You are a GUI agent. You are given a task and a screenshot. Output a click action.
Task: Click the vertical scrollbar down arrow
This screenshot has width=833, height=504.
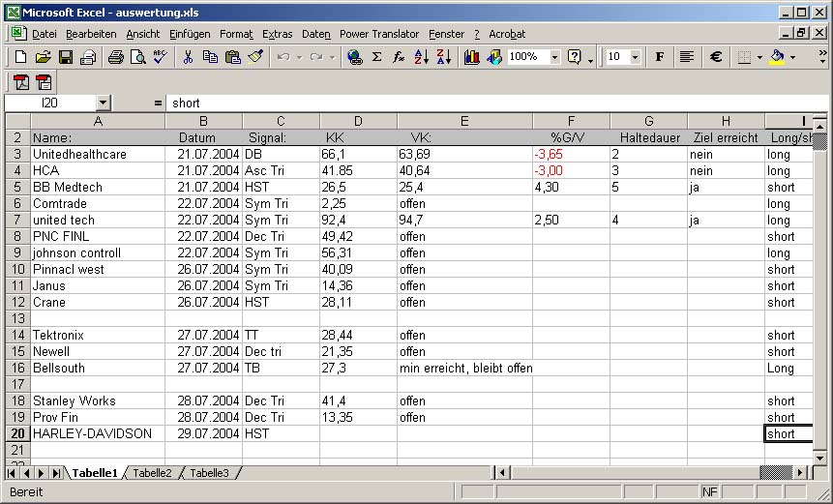pyautogui.click(x=819, y=458)
